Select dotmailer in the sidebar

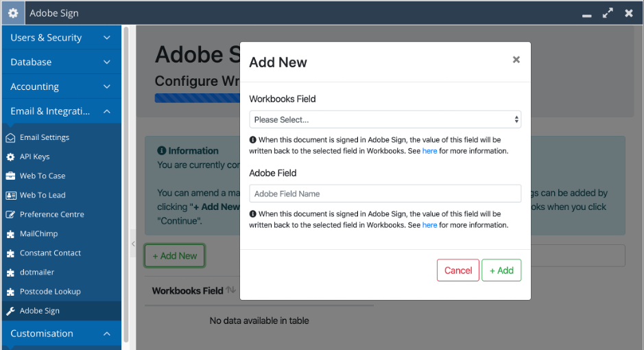coord(62,272)
